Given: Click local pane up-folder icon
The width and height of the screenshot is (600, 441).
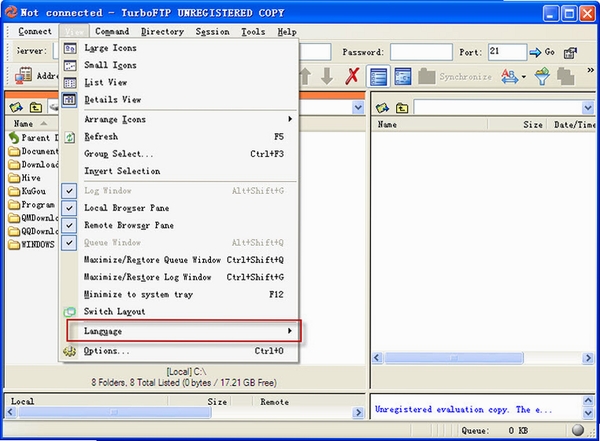Looking at the screenshot, I should (x=36, y=108).
